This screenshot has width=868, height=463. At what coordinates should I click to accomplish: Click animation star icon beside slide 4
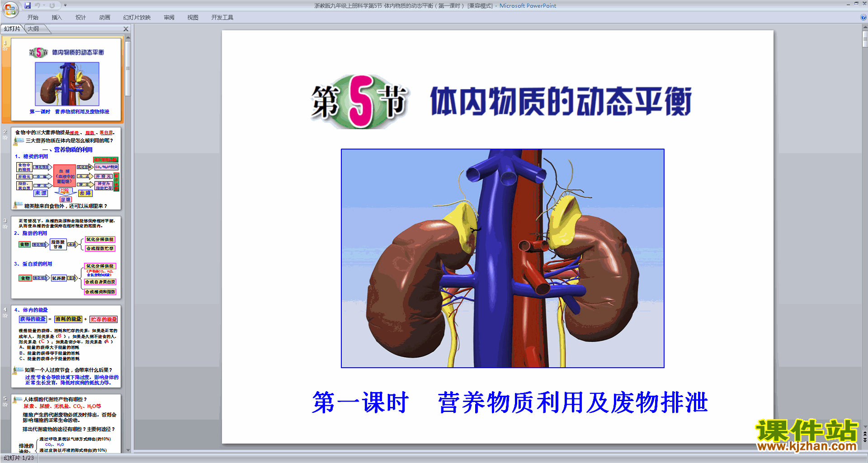5,315
